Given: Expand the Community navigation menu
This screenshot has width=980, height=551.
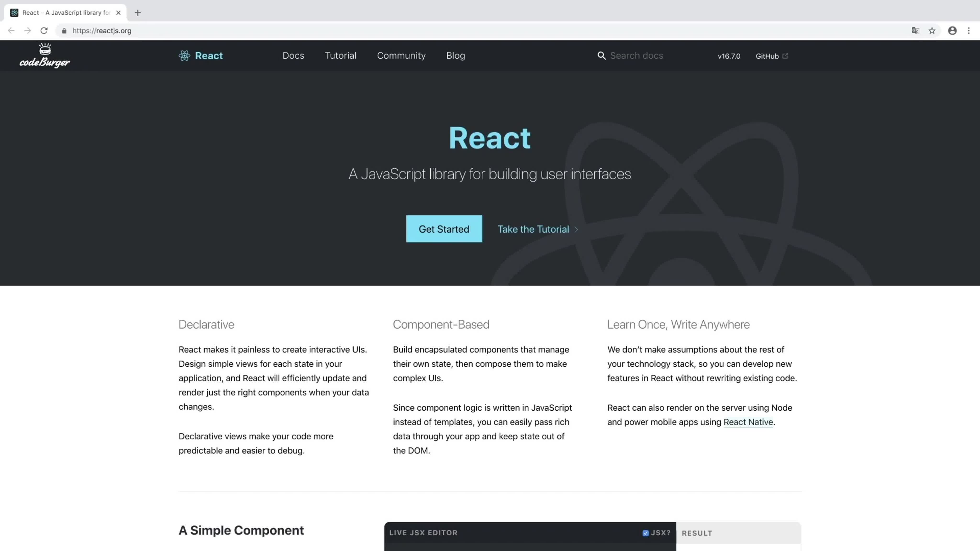Looking at the screenshot, I should (x=401, y=55).
